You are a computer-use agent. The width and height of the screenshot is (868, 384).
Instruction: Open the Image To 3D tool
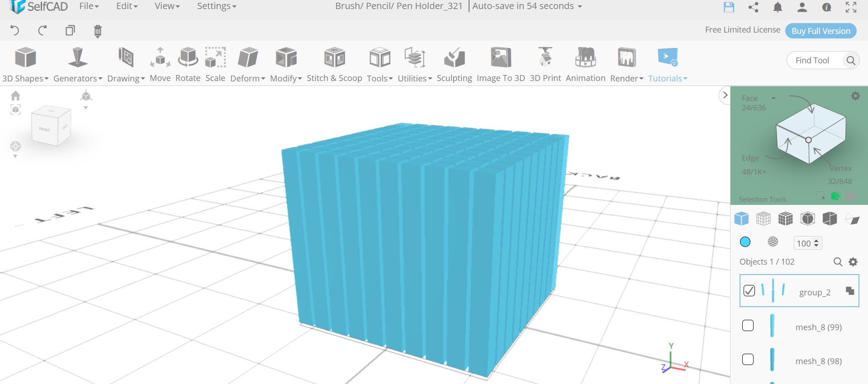point(501,65)
